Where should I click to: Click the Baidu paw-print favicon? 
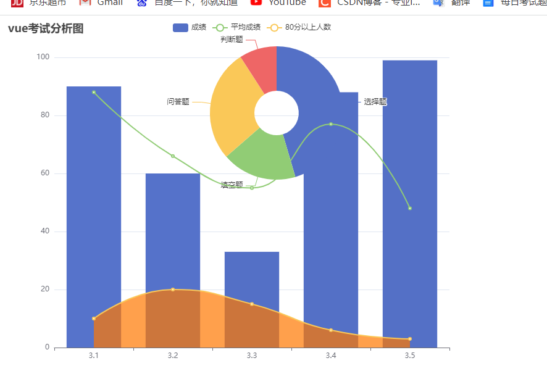[141, 2]
